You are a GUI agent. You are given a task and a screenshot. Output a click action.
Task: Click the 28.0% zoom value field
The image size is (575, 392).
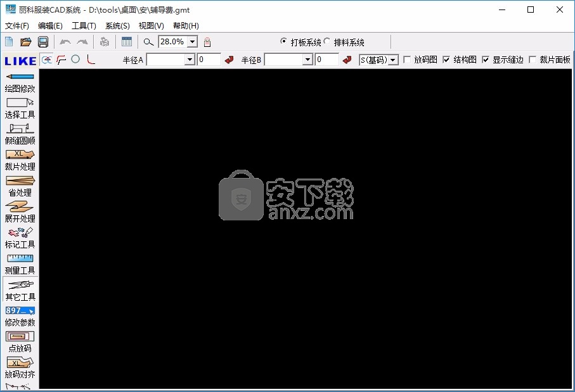(173, 42)
